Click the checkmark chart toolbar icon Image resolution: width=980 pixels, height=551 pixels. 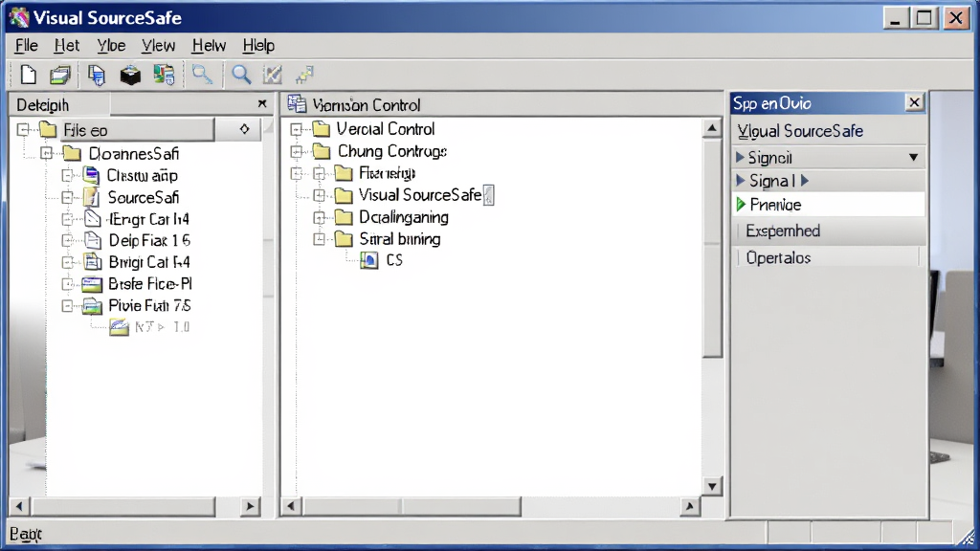pyautogui.click(x=273, y=75)
